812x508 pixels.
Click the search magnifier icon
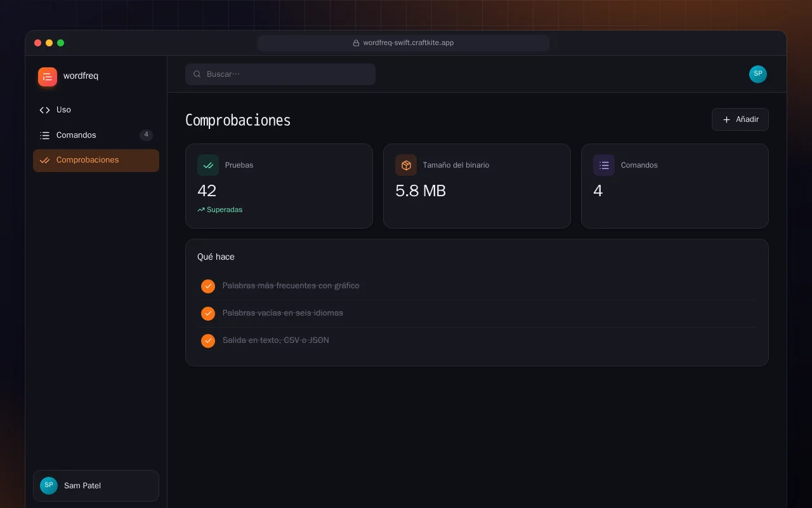(197, 74)
